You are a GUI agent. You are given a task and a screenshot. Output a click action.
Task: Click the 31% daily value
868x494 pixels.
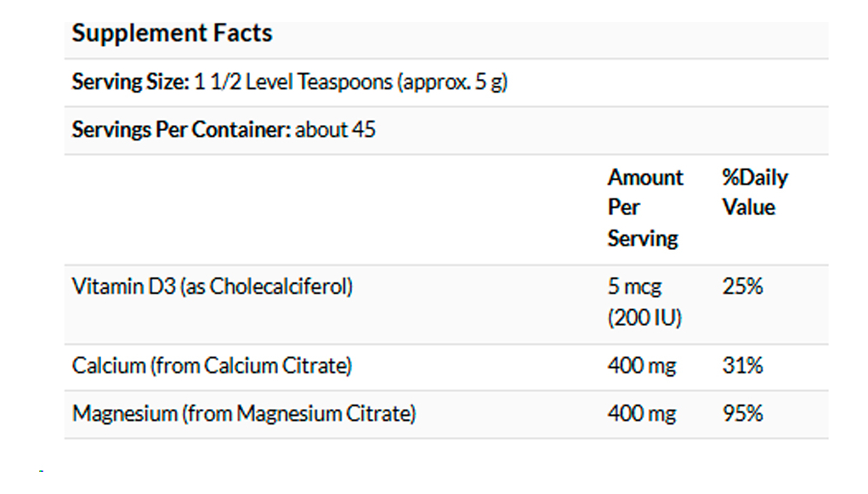[x=742, y=366]
